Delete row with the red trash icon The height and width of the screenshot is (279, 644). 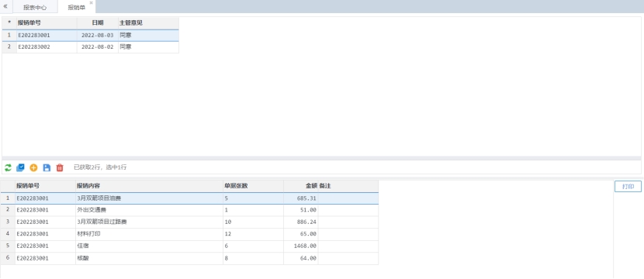(x=60, y=167)
